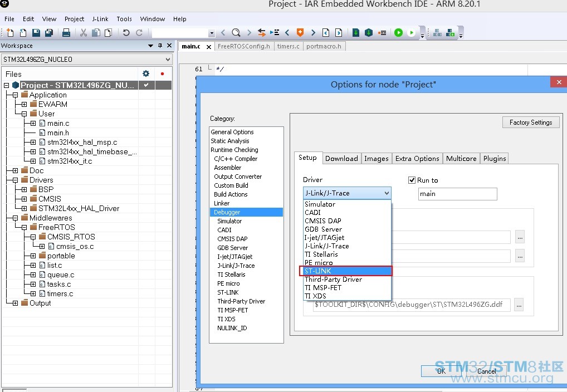Click the Toggle Breakpoint icon
Viewport: 567px width, 392px height.
[x=382, y=32]
